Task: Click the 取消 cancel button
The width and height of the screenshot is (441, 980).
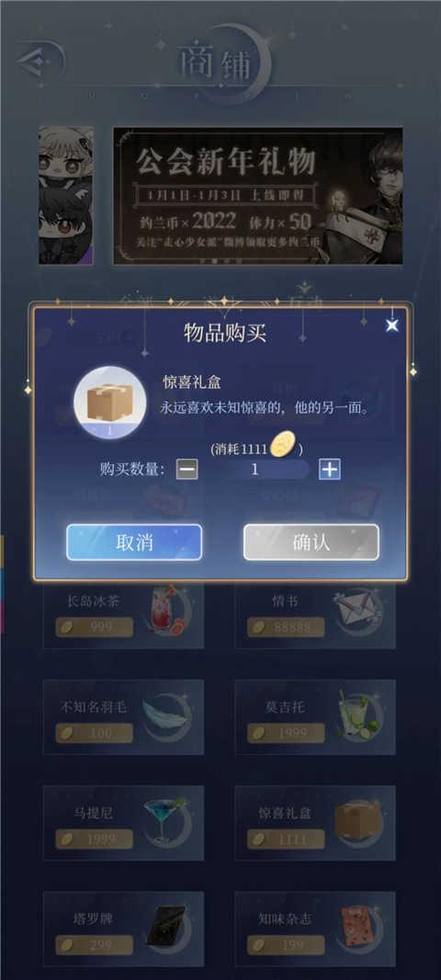Action: 134,541
